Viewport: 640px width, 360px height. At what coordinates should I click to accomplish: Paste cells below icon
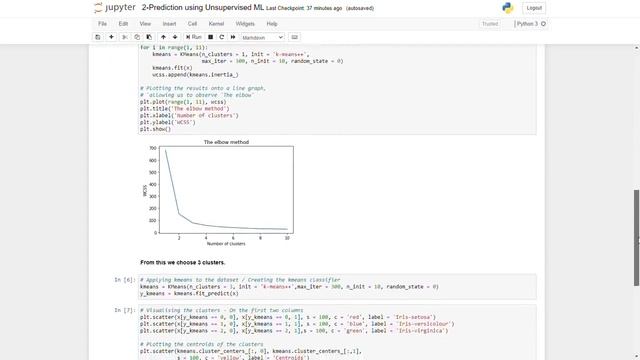click(149, 37)
